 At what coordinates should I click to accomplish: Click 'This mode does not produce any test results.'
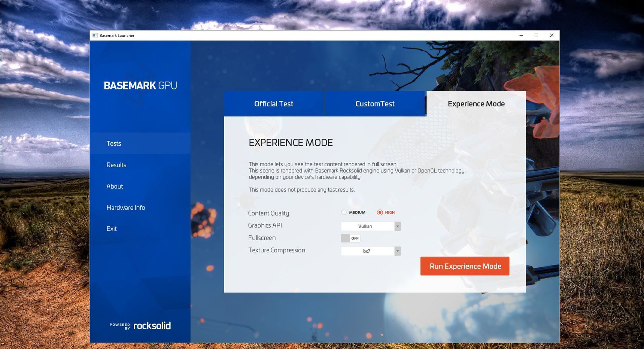[x=301, y=190]
